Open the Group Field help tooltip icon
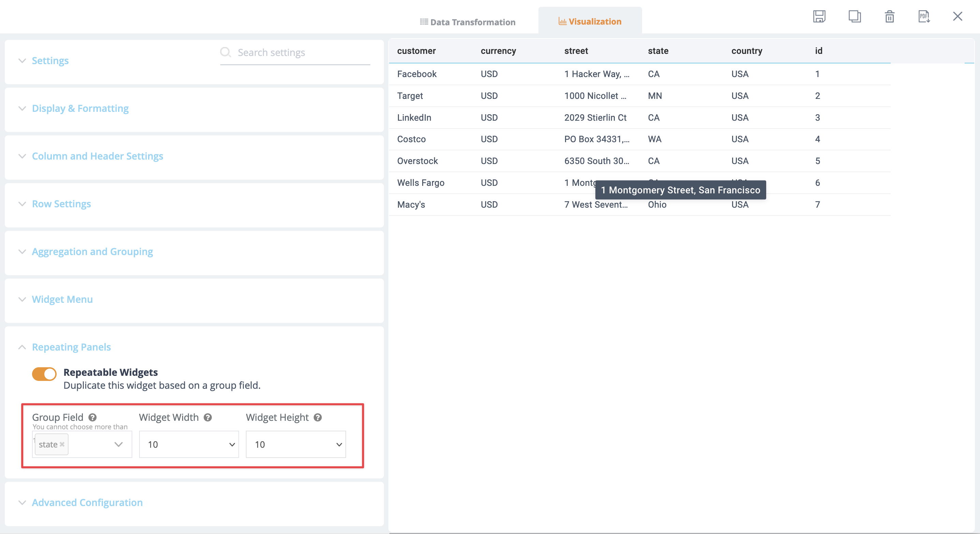The image size is (980, 534). point(92,417)
